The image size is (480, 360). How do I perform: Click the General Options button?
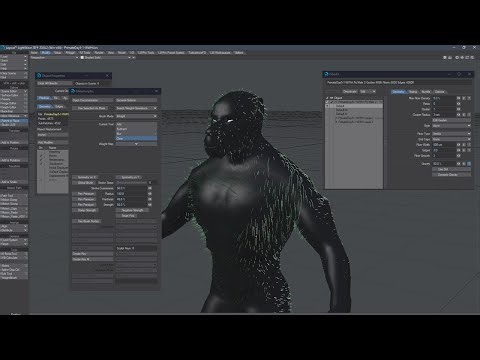136,100
